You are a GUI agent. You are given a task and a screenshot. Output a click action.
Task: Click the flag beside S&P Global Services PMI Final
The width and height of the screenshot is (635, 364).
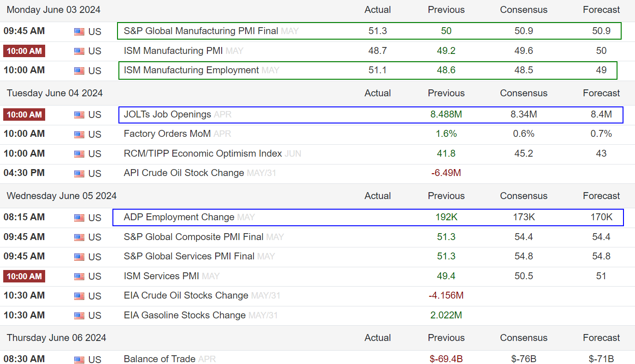79,257
